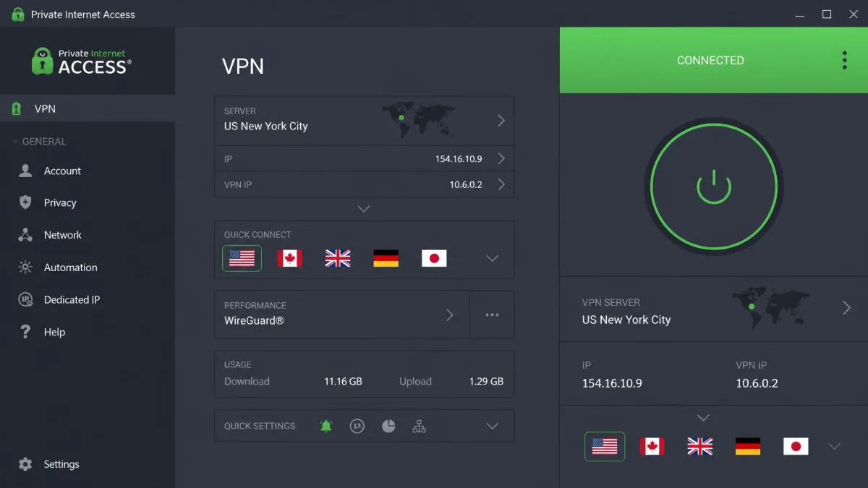Screen dimensions: 868x488
Task: Click the US New York City server tile
Action: pos(365,121)
